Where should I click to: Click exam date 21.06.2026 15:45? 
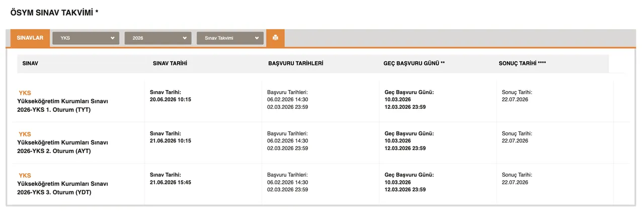(x=171, y=182)
